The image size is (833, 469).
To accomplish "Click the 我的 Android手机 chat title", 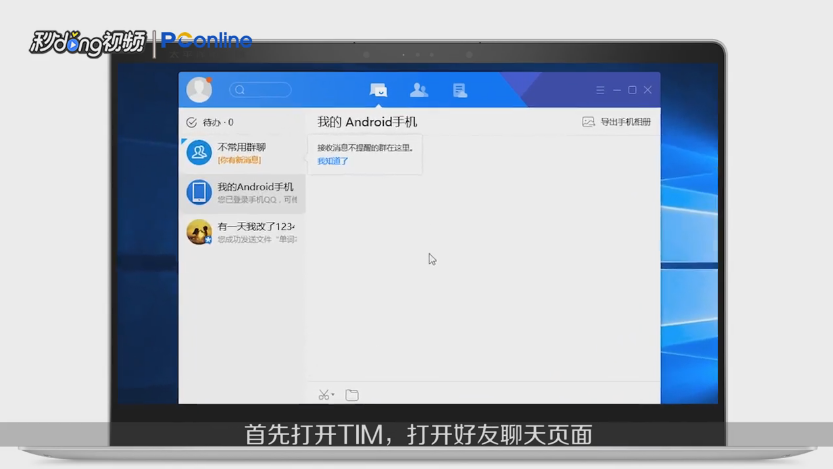I will click(x=367, y=122).
